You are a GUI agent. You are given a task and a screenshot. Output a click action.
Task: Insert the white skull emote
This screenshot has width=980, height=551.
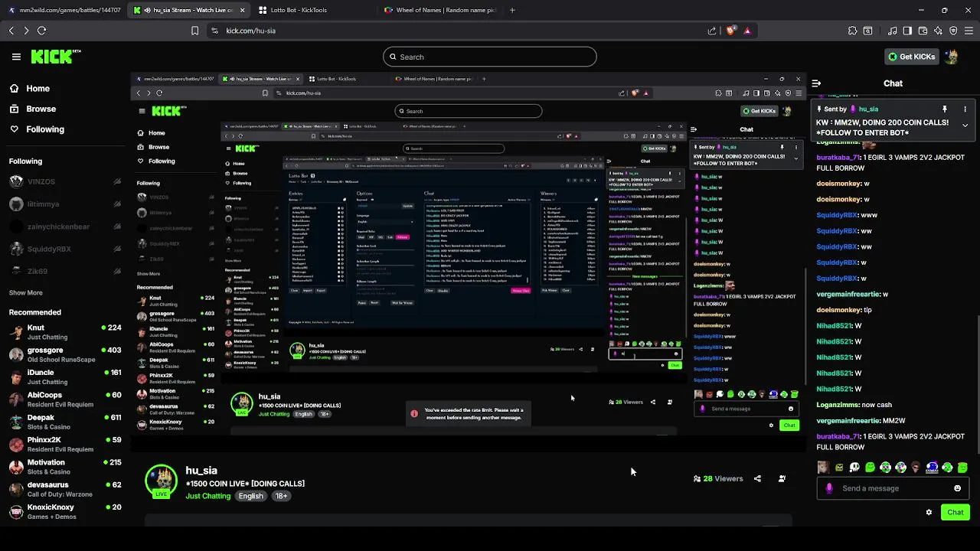click(854, 468)
